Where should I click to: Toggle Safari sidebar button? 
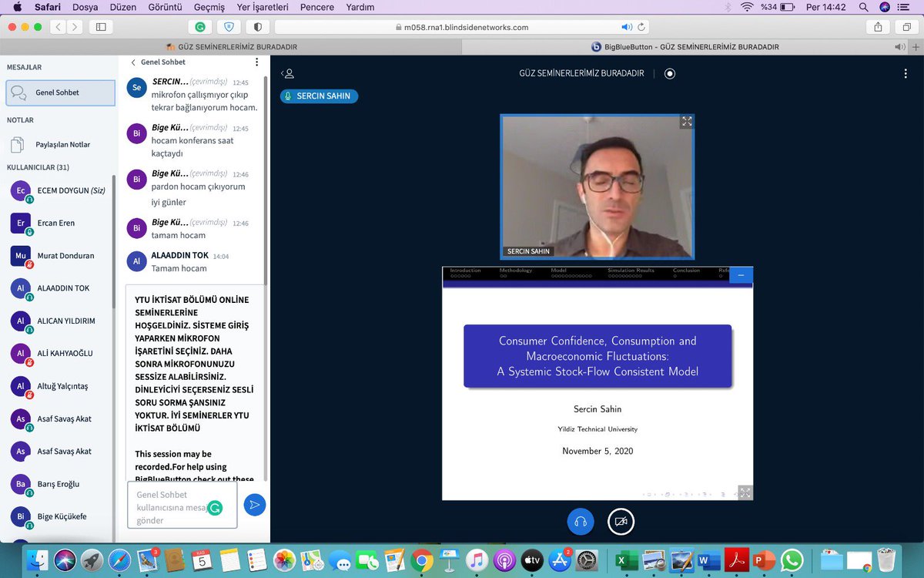[101, 26]
